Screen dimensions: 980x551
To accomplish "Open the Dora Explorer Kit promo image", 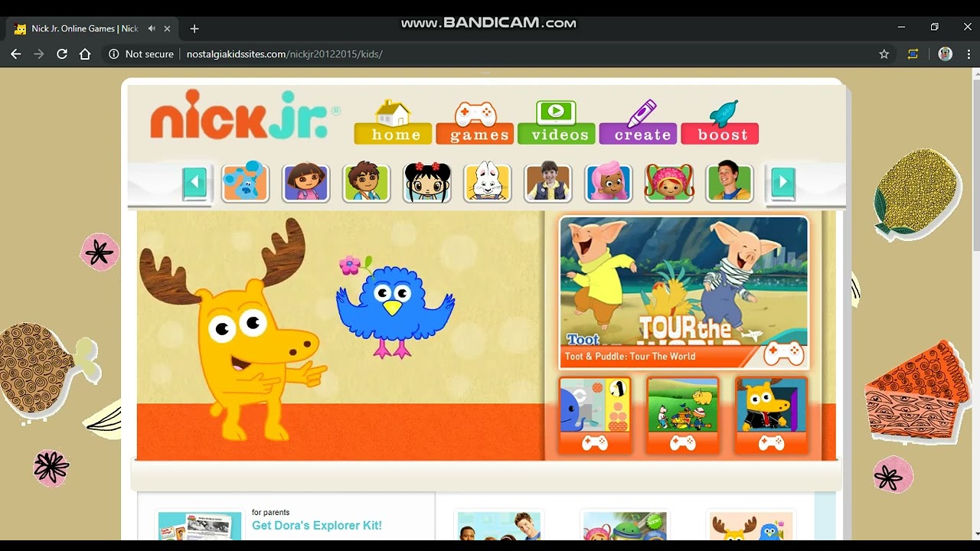I will click(200, 527).
